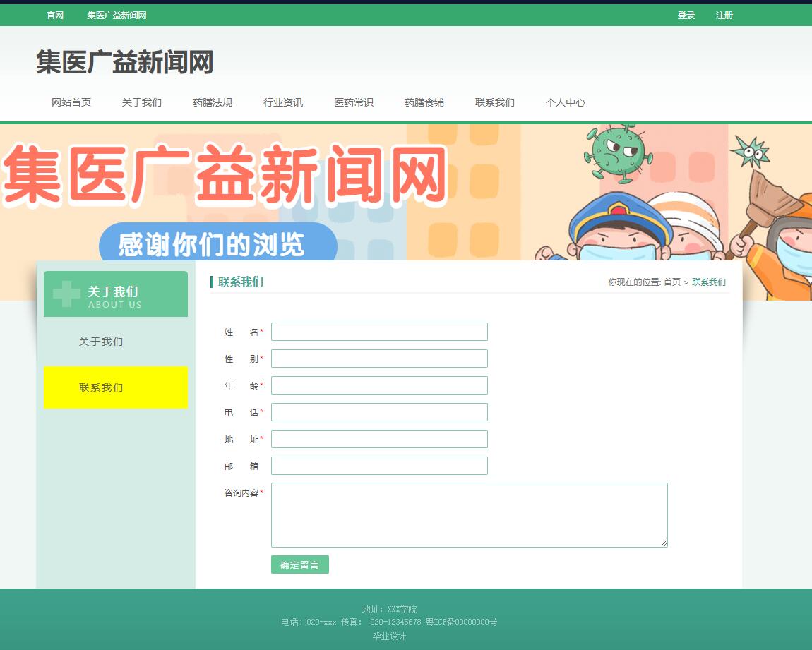This screenshot has width=812, height=650.
Task: Click inside the 咨询内容 message textarea
Action: [x=468, y=514]
